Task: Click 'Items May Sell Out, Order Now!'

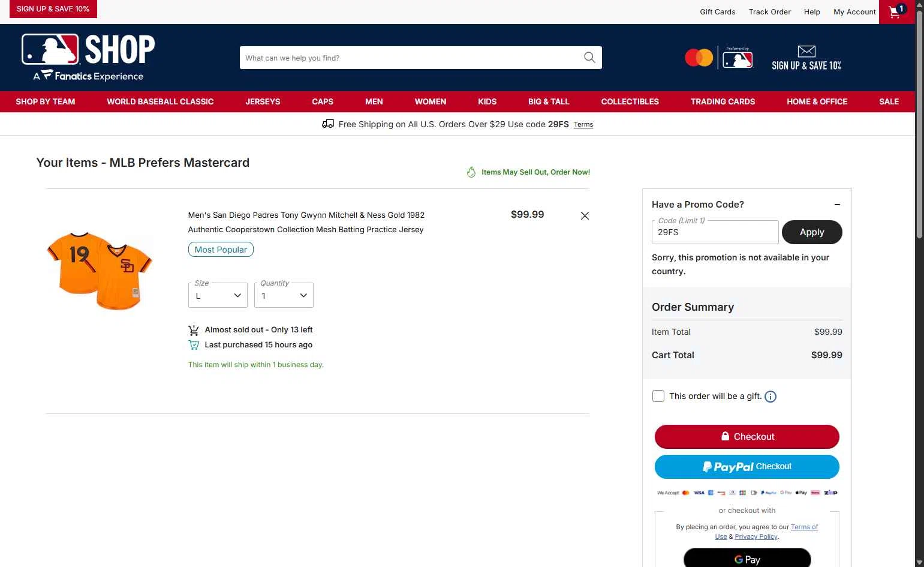Action: point(535,172)
